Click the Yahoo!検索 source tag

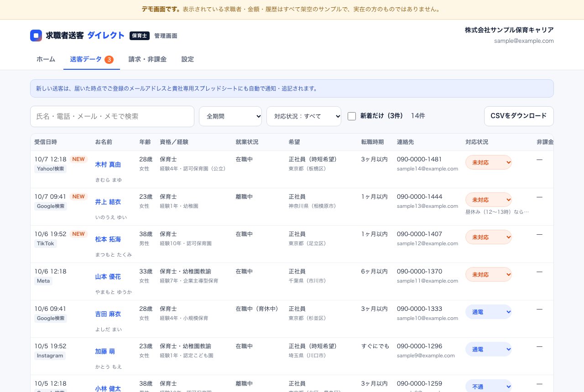(50, 169)
